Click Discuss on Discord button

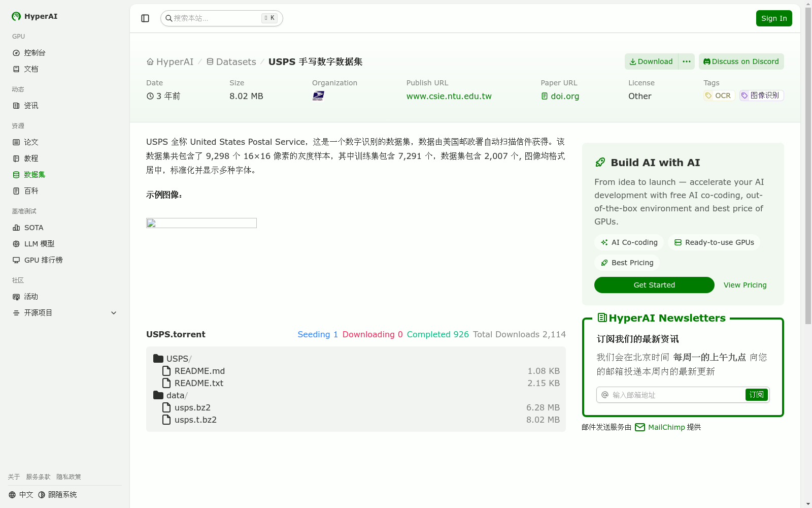(x=741, y=61)
